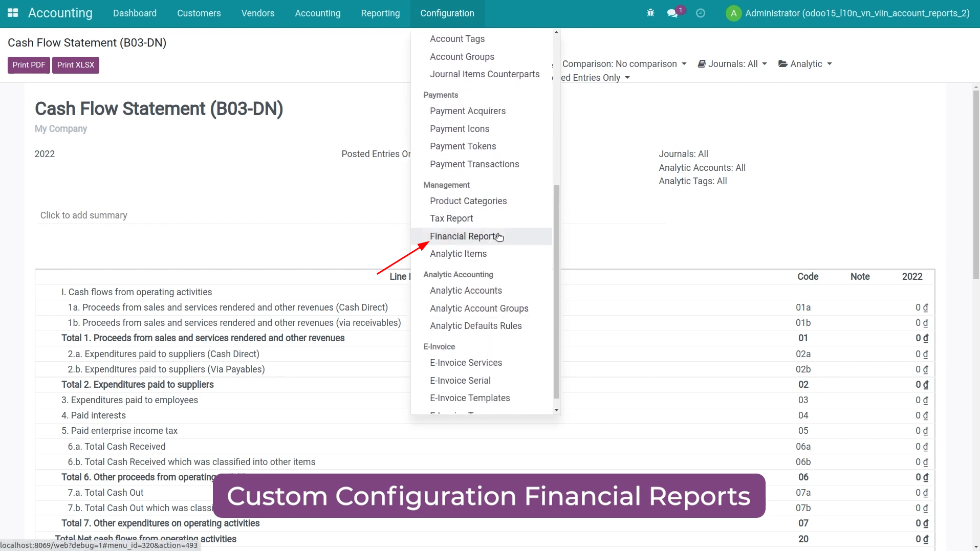This screenshot has width=980, height=551.
Task: Open the apps grid home menu icon
Action: click(x=13, y=13)
